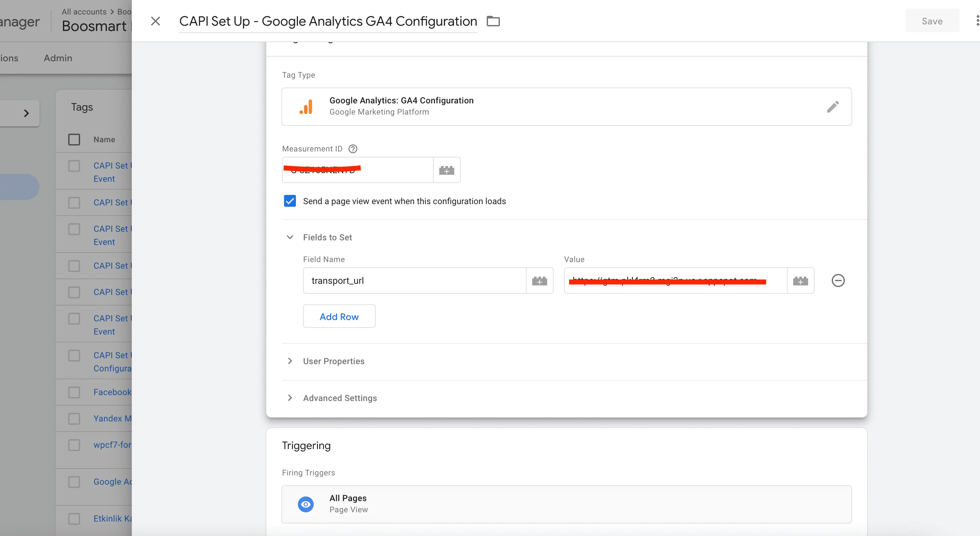Open the Yandex M tag link
The width and height of the screenshot is (980, 536).
pos(112,418)
